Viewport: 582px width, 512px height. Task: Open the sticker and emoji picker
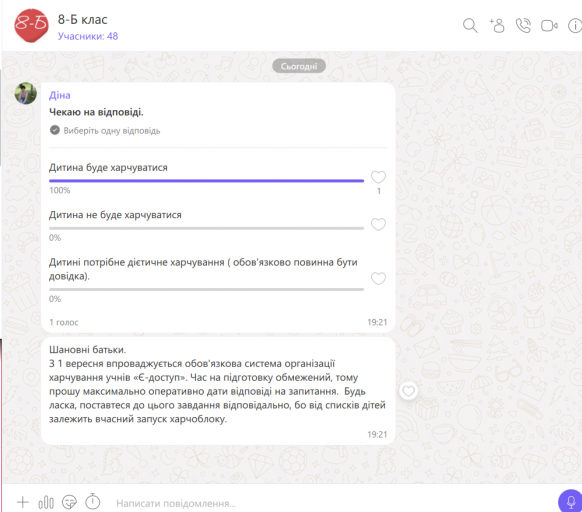pyautogui.click(x=69, y=502)
